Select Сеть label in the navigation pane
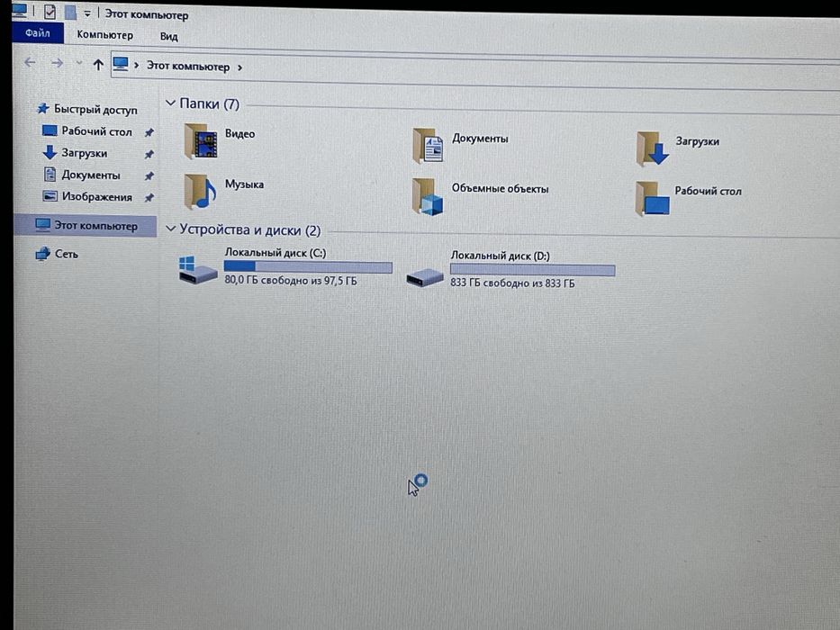Screen dimensions: 840x630 tap(67, 254)
